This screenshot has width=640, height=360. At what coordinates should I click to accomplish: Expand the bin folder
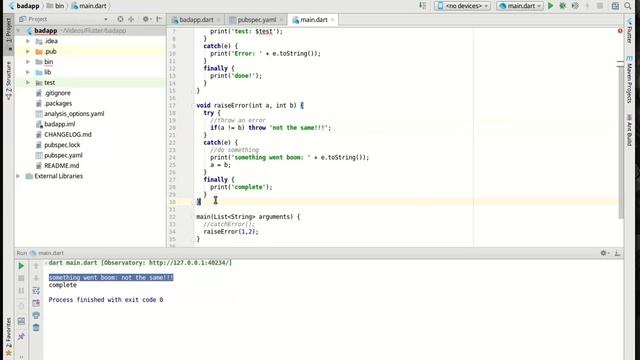coord(28,62)
